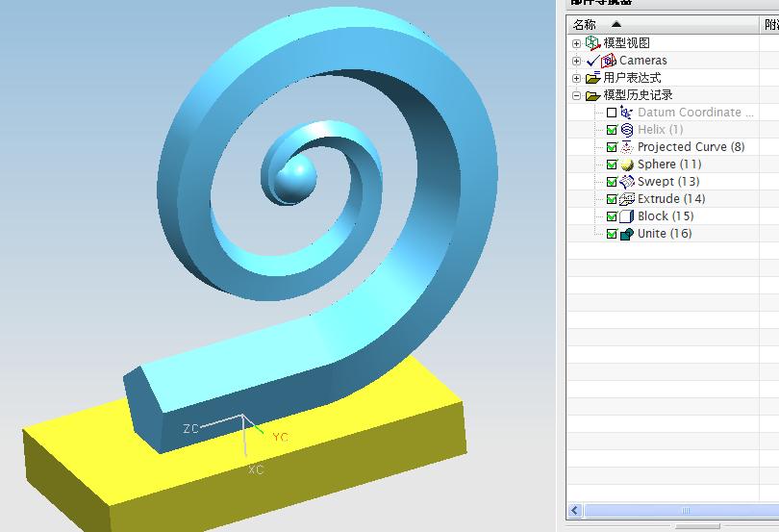Click the YC axis label
The image size is (779, 532).
(280, 437)
